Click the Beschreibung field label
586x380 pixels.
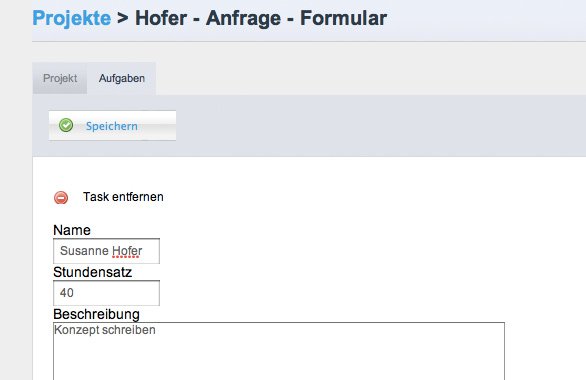(x=96, y=314)
